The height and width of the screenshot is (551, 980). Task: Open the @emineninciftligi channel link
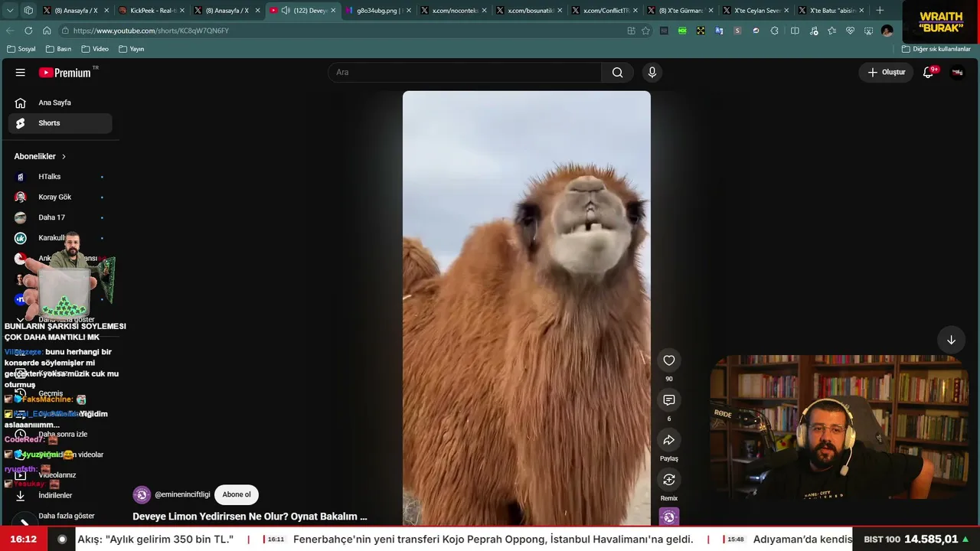181,495
